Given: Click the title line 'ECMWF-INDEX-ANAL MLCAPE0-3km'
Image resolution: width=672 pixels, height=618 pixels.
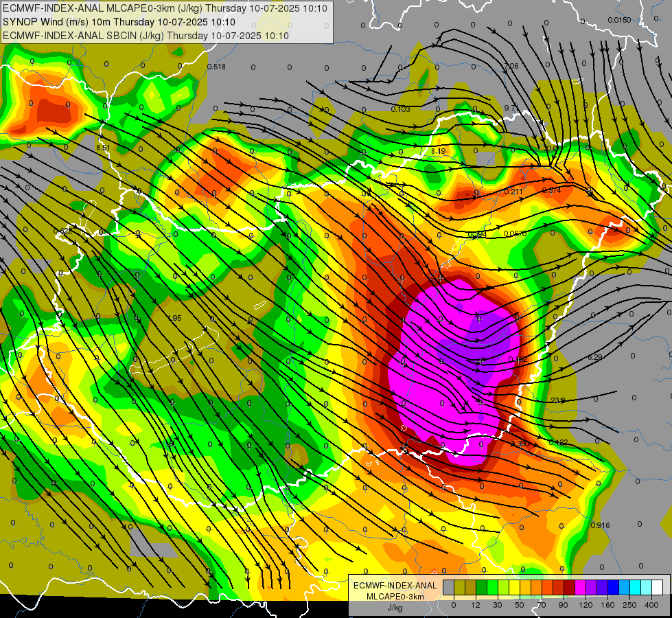Looking at the screenshot, I should coord(165,8).
